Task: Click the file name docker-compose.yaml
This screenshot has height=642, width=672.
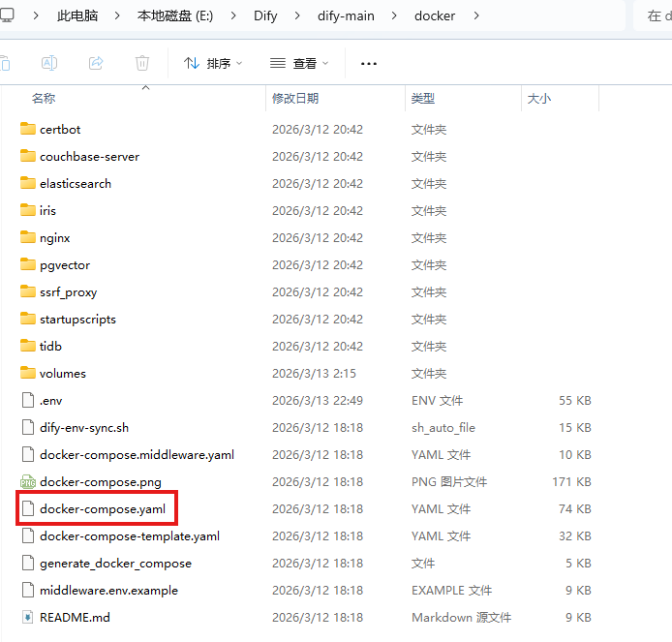Action: pyautogui.click(x=103, y=508)
